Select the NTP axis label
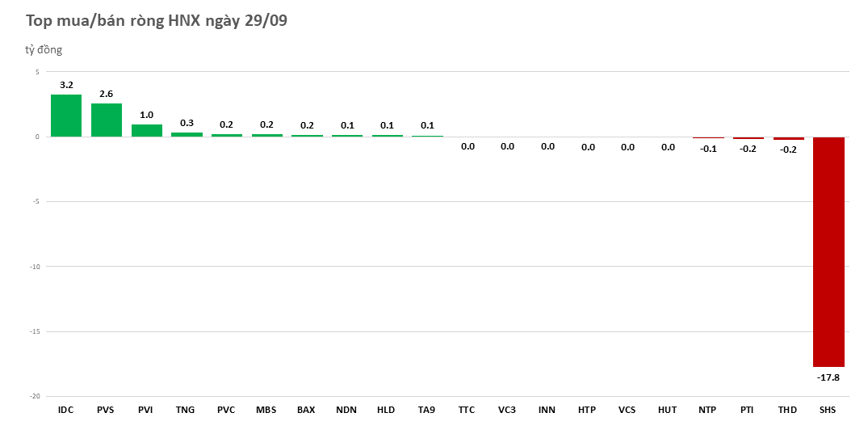 click(707, 411)
